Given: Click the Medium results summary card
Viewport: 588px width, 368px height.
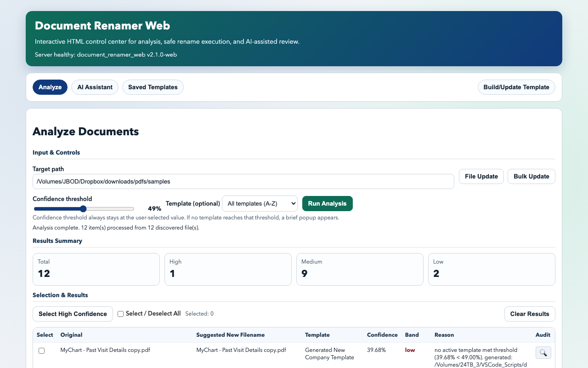Looking at the screenshot, I should point(360,269).
